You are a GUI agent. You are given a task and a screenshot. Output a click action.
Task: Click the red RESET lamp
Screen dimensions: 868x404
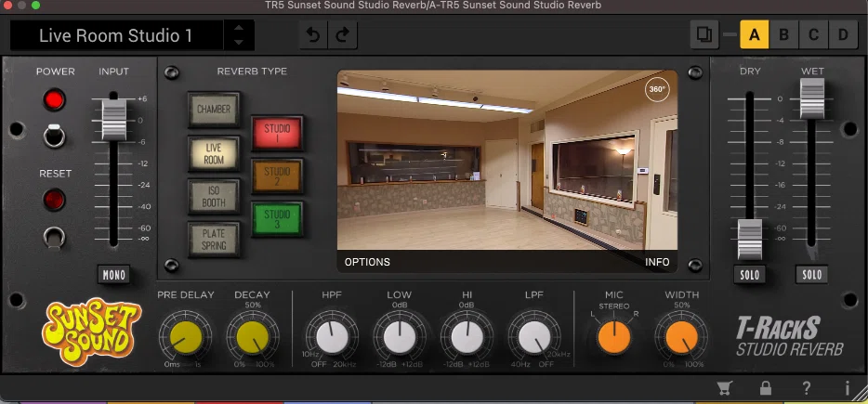click(54, 200)
